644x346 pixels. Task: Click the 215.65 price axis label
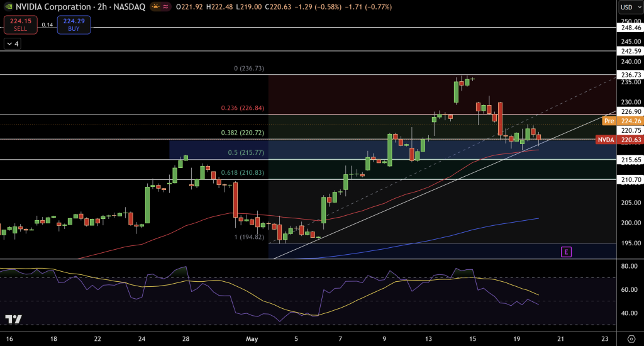pyautogui.click(x=630, y=160)
